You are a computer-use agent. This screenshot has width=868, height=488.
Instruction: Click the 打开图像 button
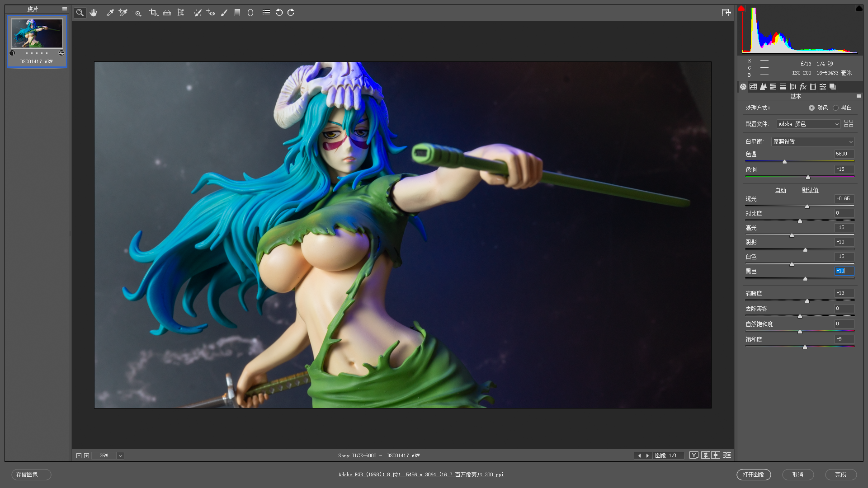click(753, 474)
